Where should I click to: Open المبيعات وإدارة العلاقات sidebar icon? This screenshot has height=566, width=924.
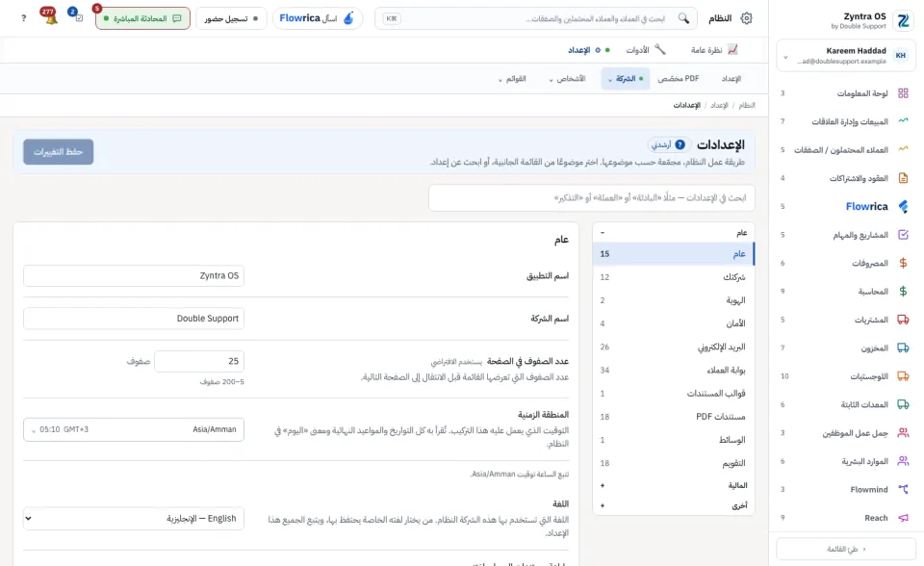click(x=903, y=121)
